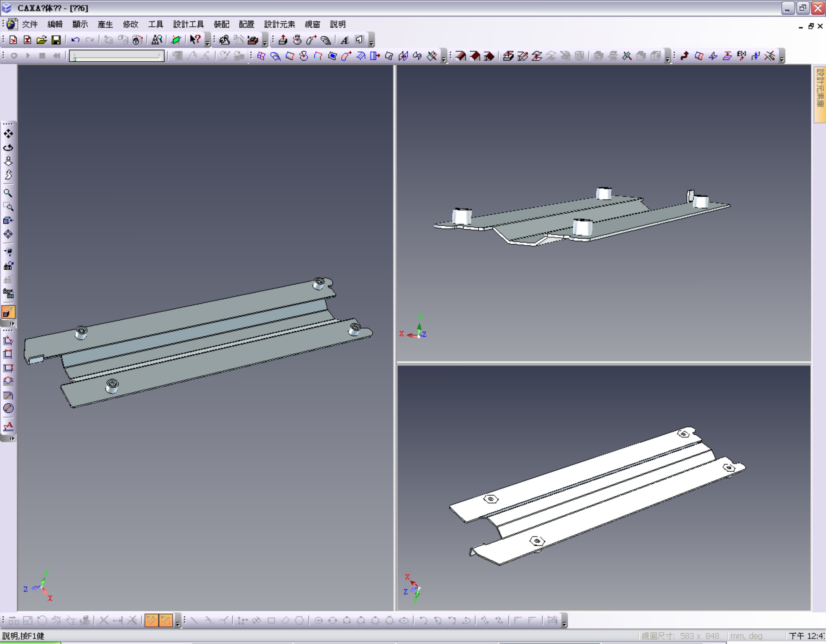Image resolution: width=826 pixels, height=644 pixels.
Task: Click the Undo arrow icon
Action: [x=75, y=40]
